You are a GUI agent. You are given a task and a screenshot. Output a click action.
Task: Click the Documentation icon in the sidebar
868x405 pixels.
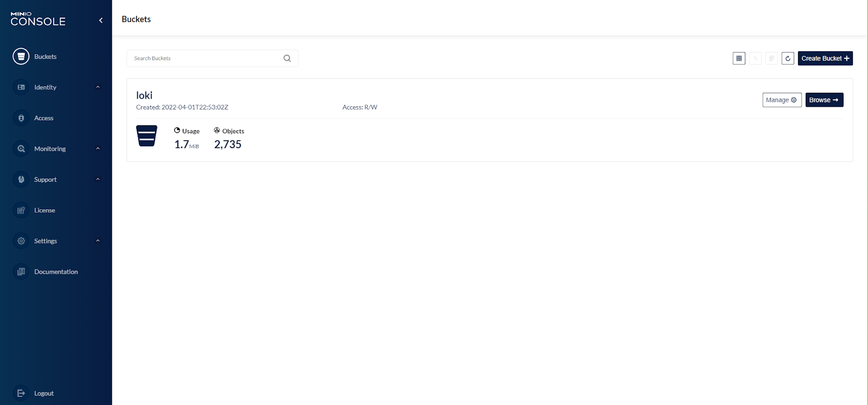tap(21, 272)
